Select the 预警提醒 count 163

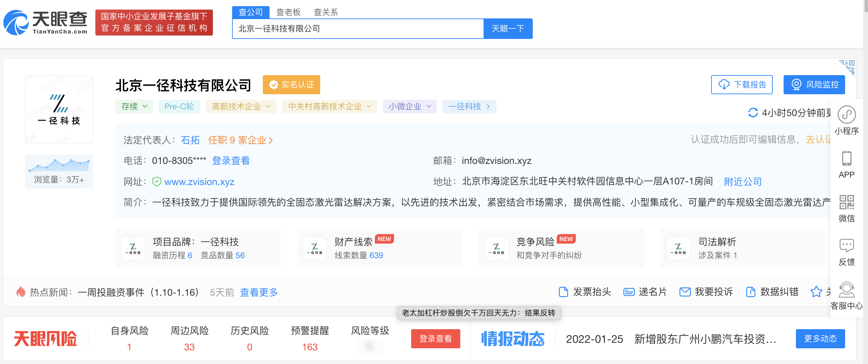310,347
